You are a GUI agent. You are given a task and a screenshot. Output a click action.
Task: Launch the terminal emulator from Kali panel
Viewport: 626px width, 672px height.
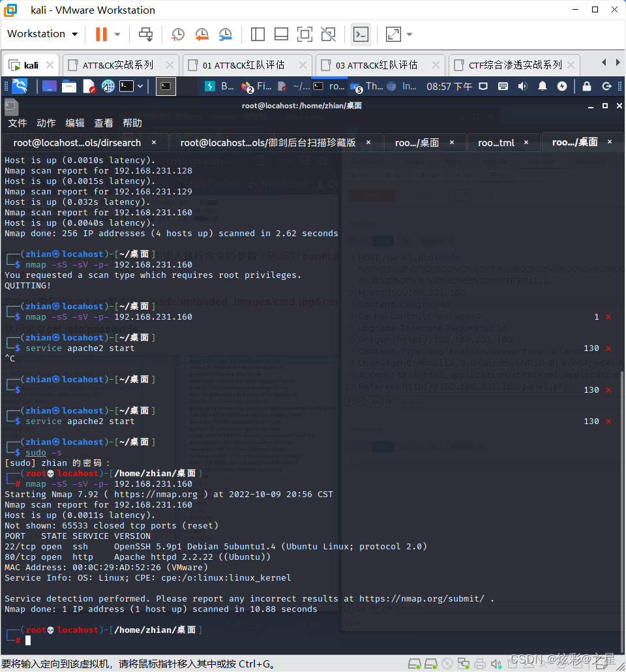(127, 86)
